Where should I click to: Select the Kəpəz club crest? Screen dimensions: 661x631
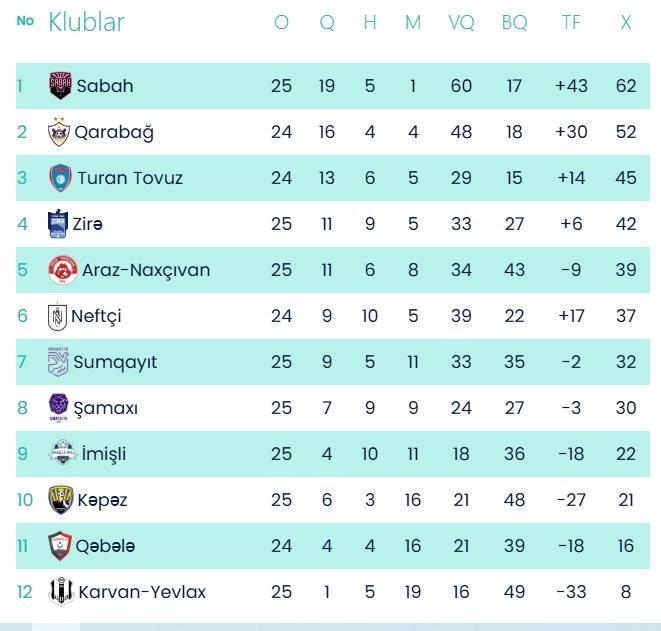[60, 500]
